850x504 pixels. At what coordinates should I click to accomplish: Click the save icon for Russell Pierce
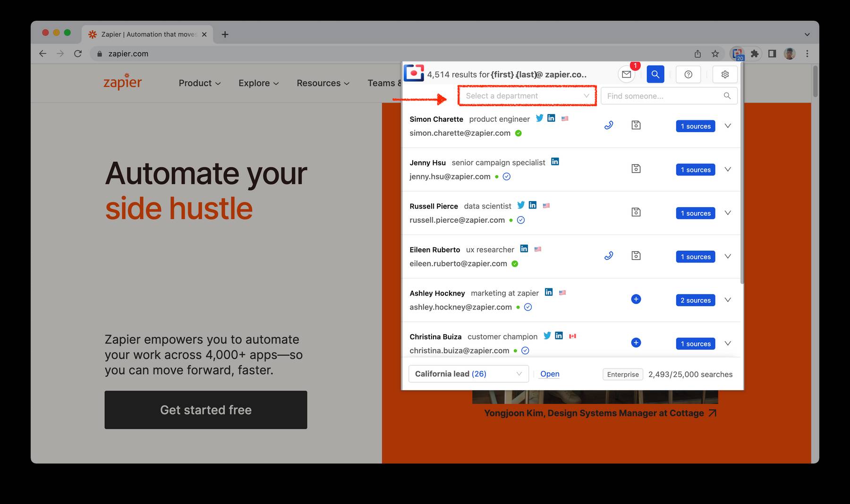(x=636, y=212)
